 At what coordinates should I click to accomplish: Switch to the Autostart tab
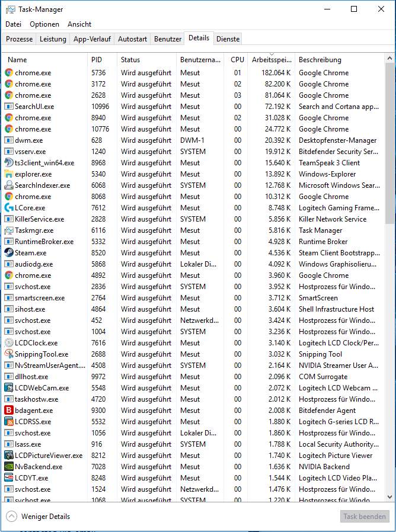pos(132,39)
